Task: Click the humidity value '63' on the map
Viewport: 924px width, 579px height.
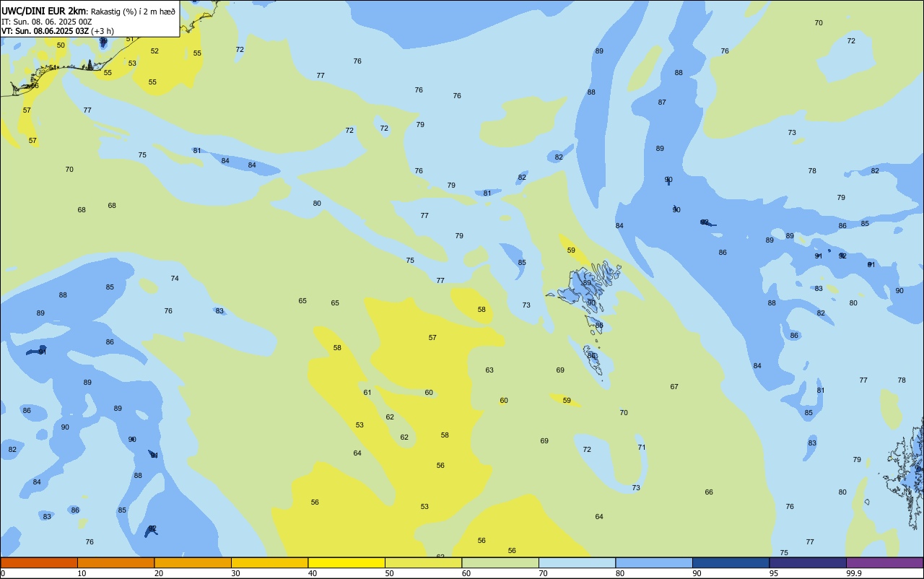Action: coord(489,370)
